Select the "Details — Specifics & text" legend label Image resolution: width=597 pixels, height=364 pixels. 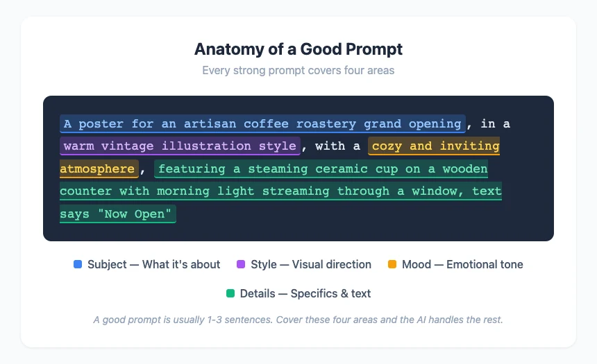(x=305, y=293)
